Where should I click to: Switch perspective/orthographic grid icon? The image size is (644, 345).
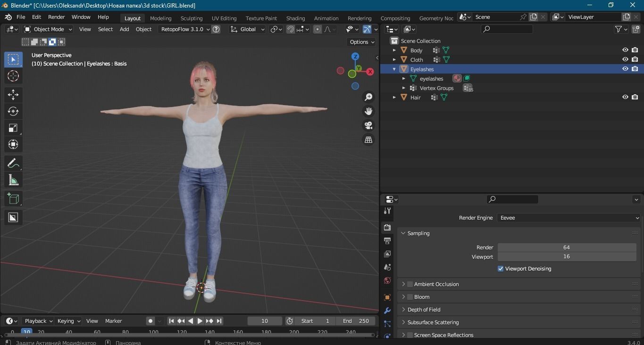click(x=368, y=140)
